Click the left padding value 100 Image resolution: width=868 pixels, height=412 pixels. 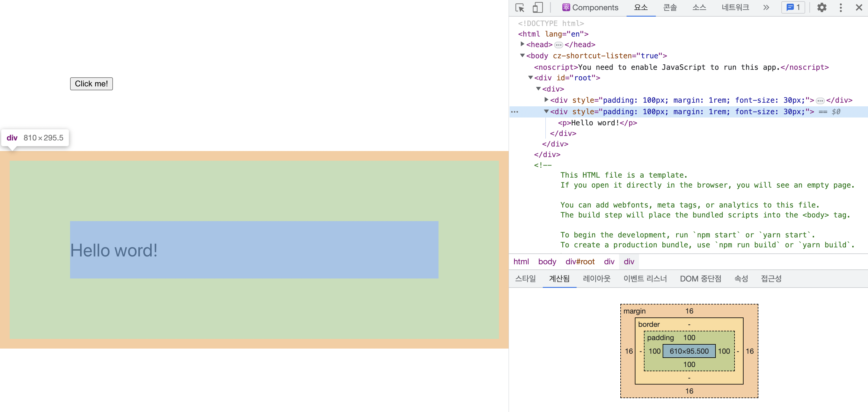pos(654,351)
